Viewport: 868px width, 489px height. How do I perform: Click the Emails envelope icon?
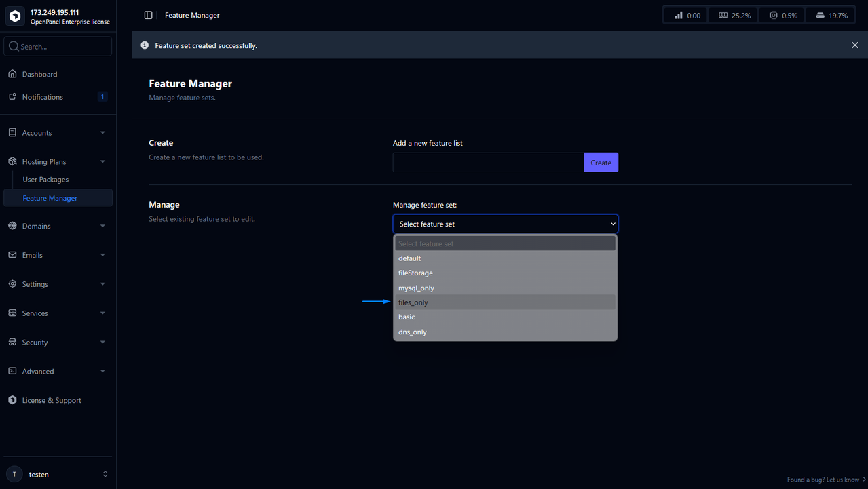tap(12, 255)
